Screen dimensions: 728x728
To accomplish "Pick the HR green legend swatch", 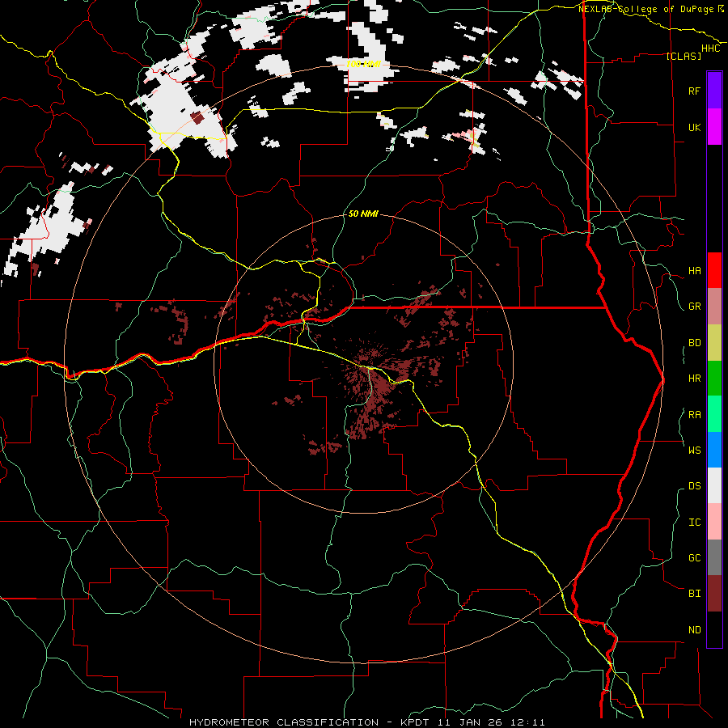I will 714,378.
